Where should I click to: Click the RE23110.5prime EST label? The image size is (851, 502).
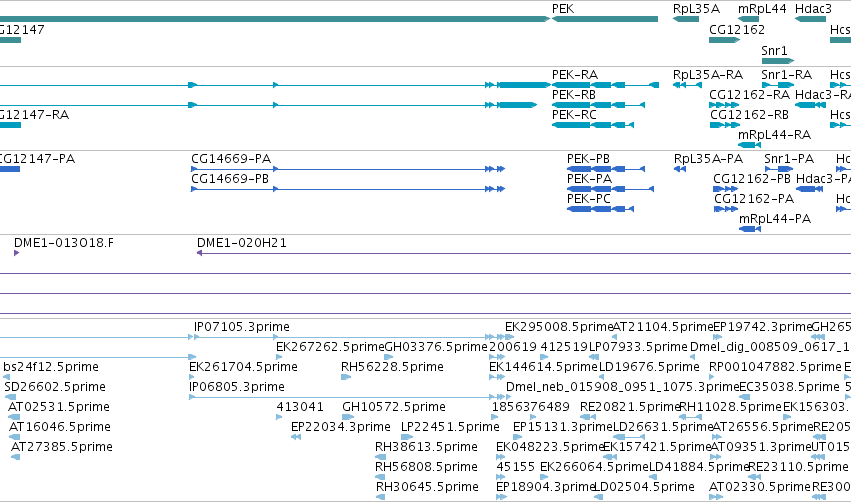click(798, 467)
